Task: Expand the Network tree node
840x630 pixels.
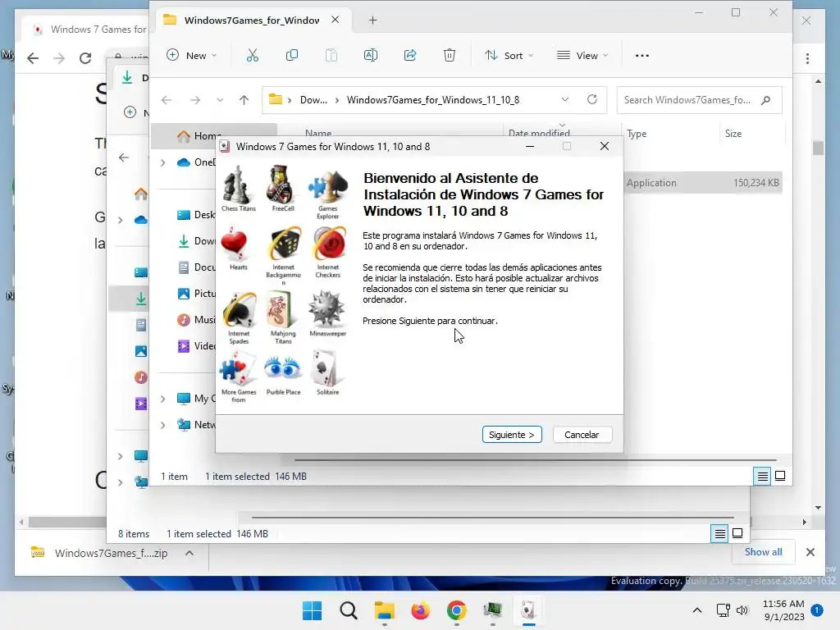Action: 163,425
